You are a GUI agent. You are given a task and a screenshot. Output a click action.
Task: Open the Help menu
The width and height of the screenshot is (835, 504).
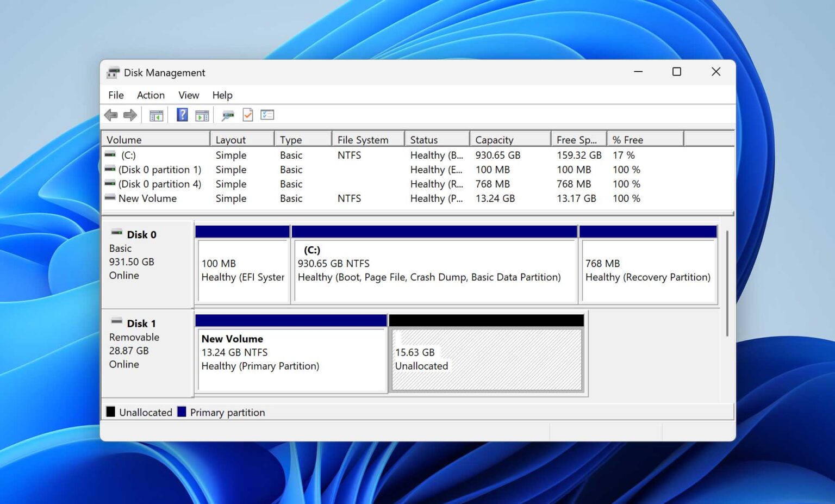pyautogui.click(x=222, y=95)
